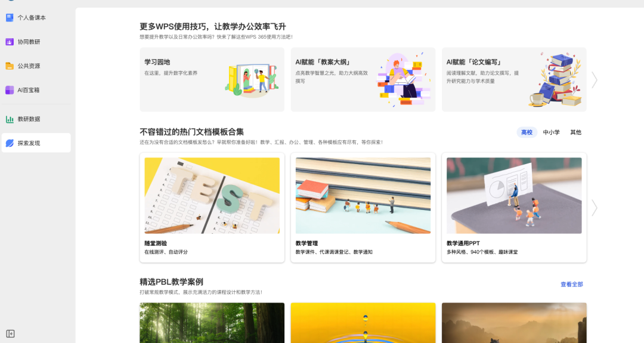Select 探索发现 in the sidebar
The image size is (644, 343).
[36, 143]
